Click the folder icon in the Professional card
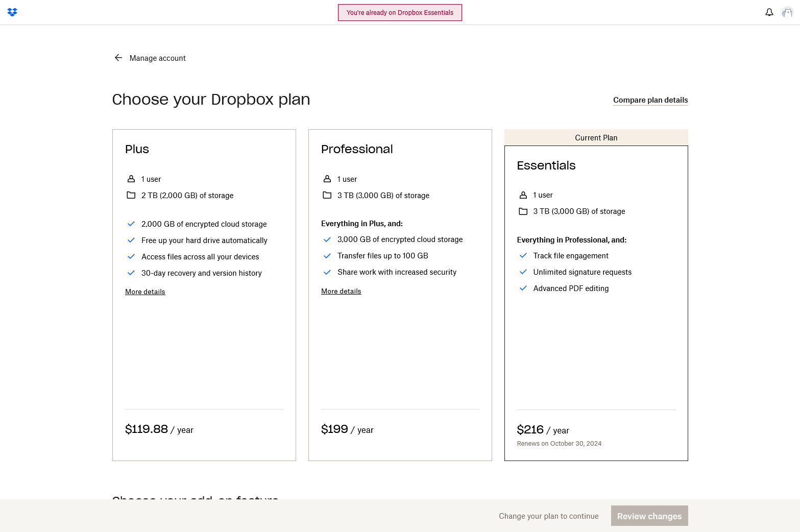This screenshot has height=532, width=800. click(327, 195)
